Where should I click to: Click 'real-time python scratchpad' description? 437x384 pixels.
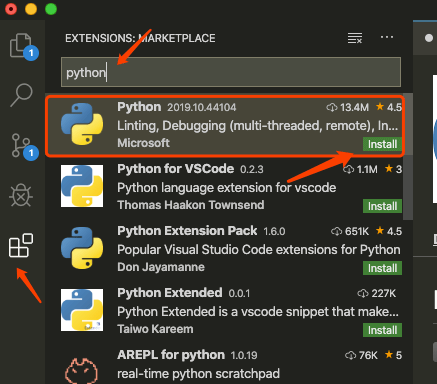click(x=198, y=374)
